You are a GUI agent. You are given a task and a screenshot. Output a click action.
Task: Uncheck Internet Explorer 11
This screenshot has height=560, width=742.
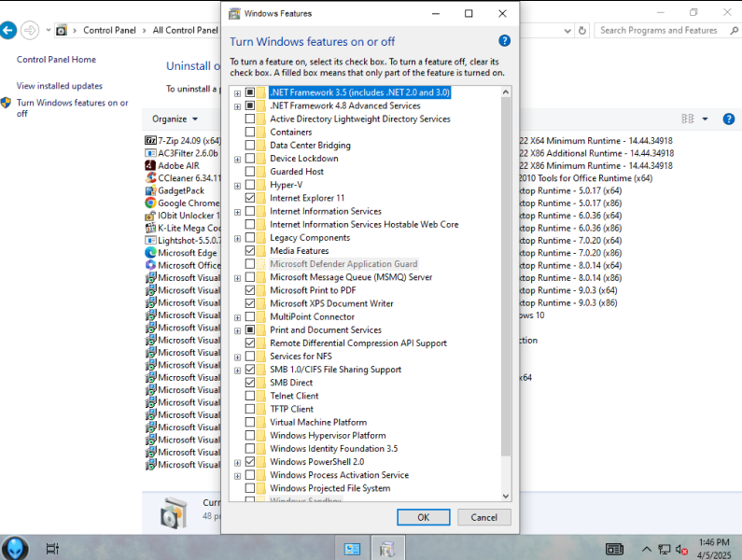click(x=250, y=197)
